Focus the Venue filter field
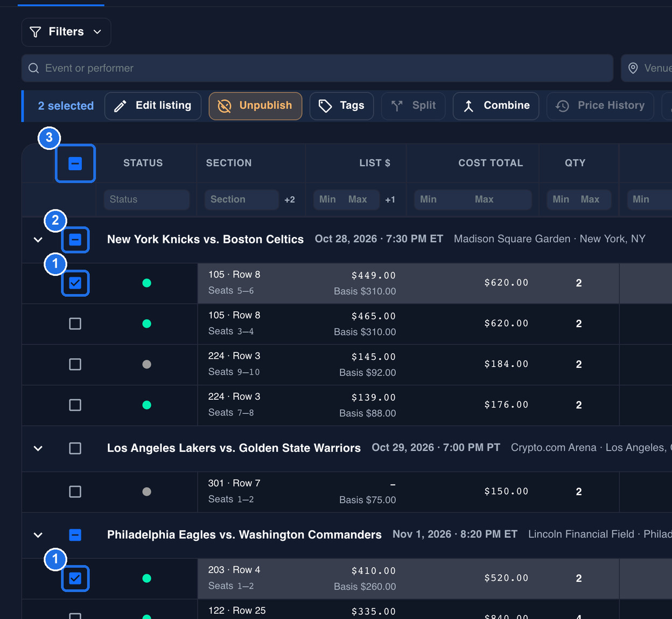Viewport: 672px width, 619px height. pos(647,68)
